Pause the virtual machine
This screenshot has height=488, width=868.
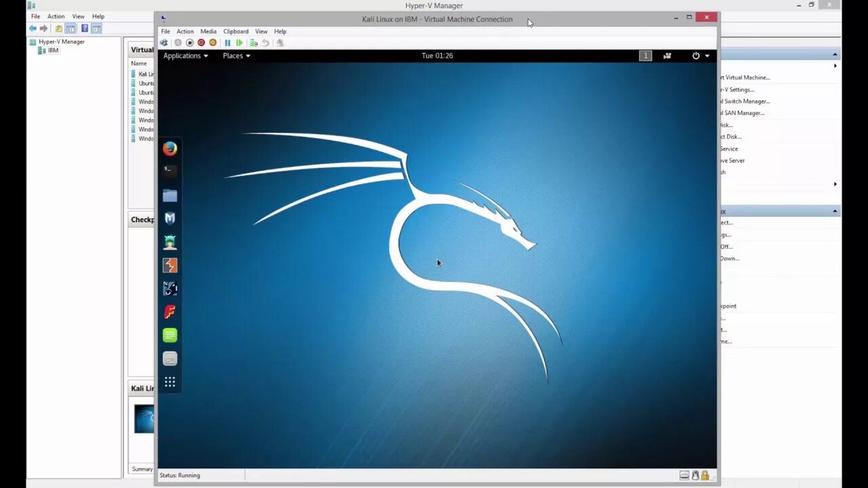point(228,43)
